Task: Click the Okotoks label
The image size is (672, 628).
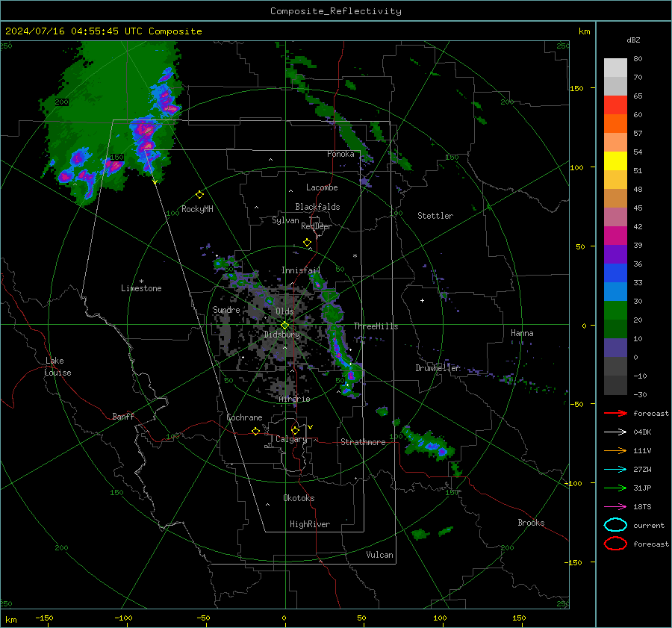Action: point(299,498)
